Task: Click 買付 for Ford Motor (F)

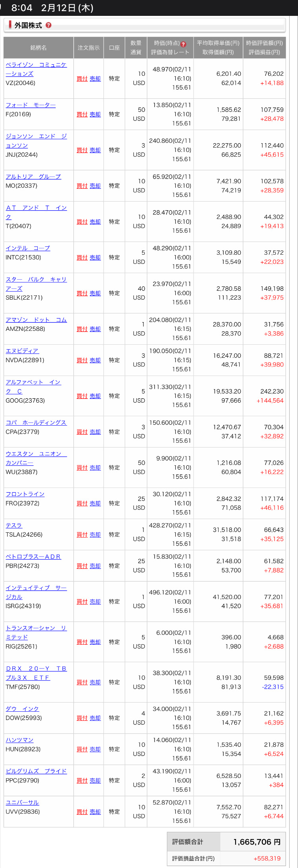Action: pyautogui.click(x=82, y=114)
